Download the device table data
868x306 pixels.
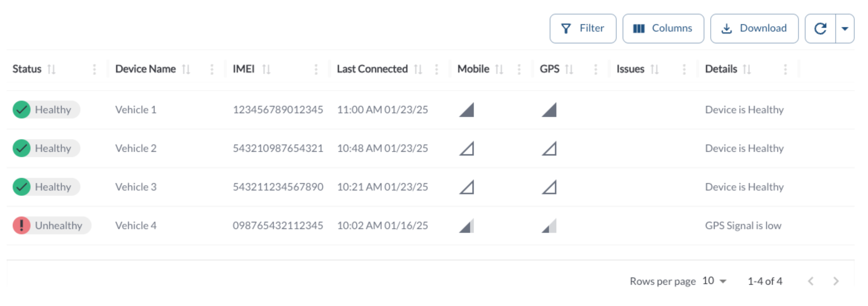pyautogui.click(x=754, y=29)
